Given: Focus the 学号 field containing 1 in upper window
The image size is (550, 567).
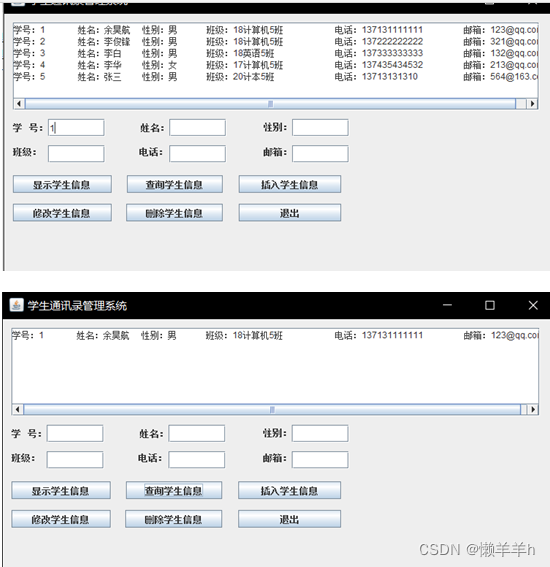Looking at the screenshot, I should click(76, 128).
